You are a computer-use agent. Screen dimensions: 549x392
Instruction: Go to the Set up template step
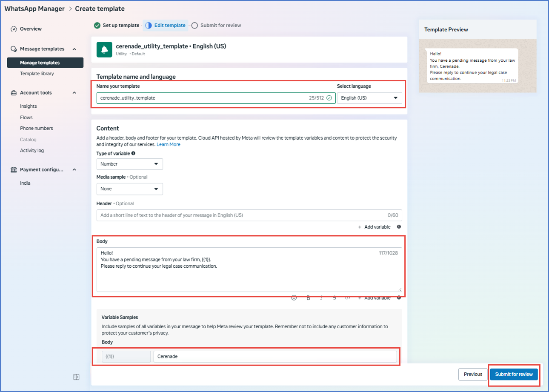point(117,26)
